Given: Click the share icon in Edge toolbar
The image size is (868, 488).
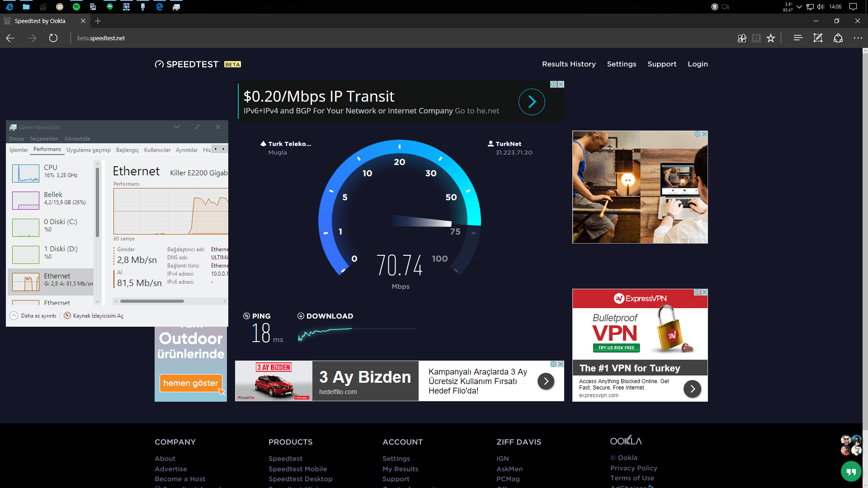Looking at the screenshot, I should (838, 38).
